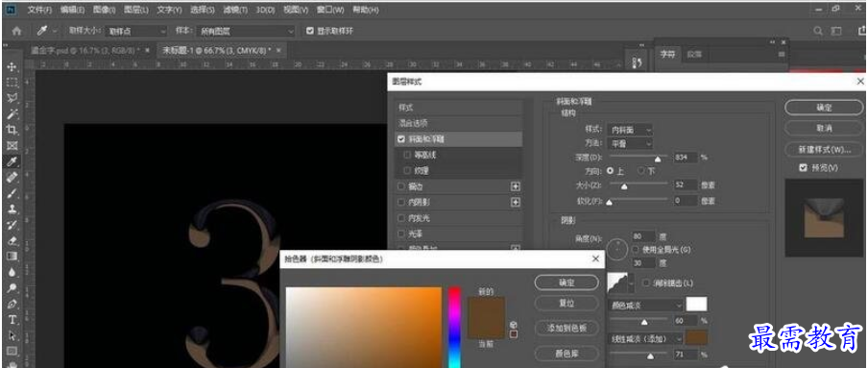Enable the 描边 effect checkbox
This screenshot has width=868, height=368.
tap(401, 186)
